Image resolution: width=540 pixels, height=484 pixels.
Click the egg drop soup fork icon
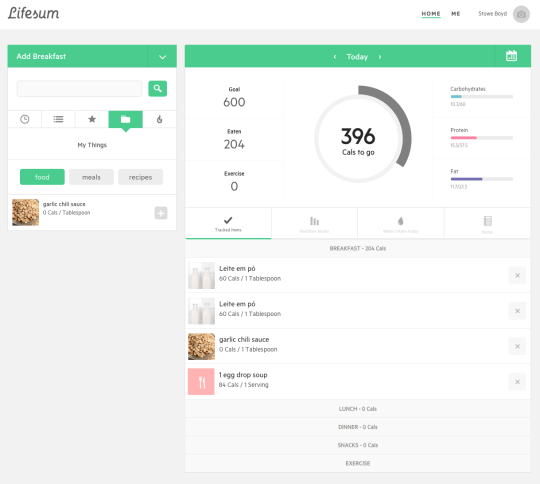[x=201, y=382]
